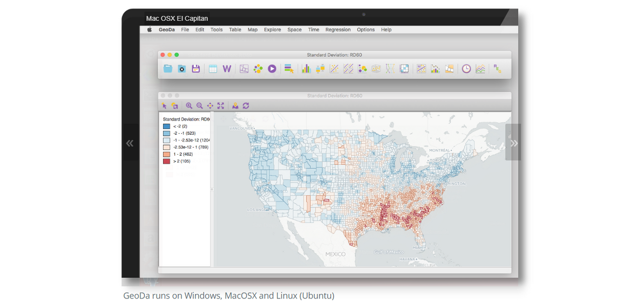Click the '-2 - -1' blue legend swatch

click(x=167, y=133)
